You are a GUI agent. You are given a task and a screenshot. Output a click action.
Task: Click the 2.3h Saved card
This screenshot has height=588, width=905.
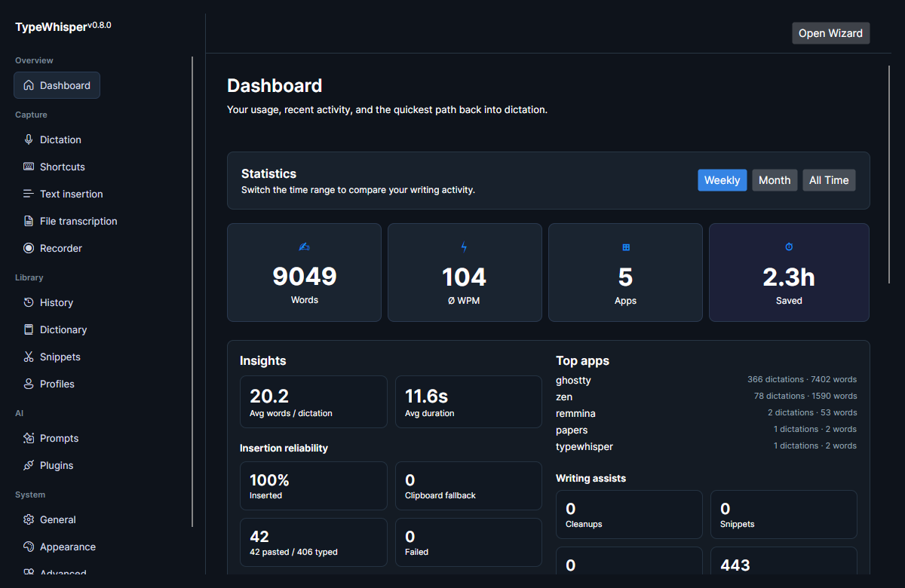789,272
